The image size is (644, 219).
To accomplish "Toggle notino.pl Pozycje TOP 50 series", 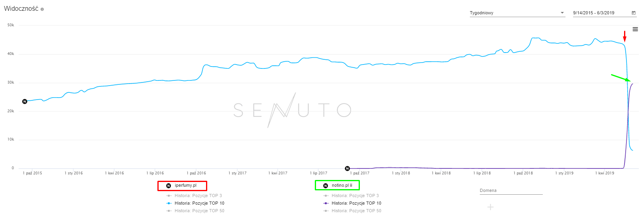I will [356, 211].
